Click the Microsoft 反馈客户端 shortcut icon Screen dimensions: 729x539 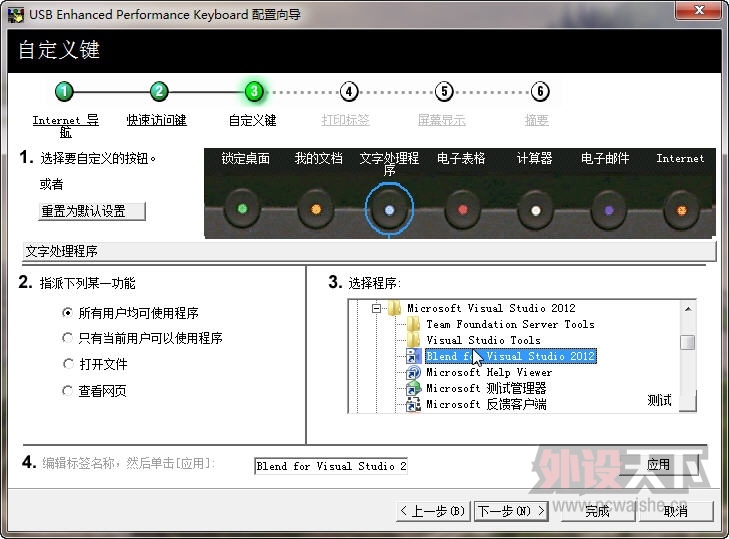click(x=413, y=404)
